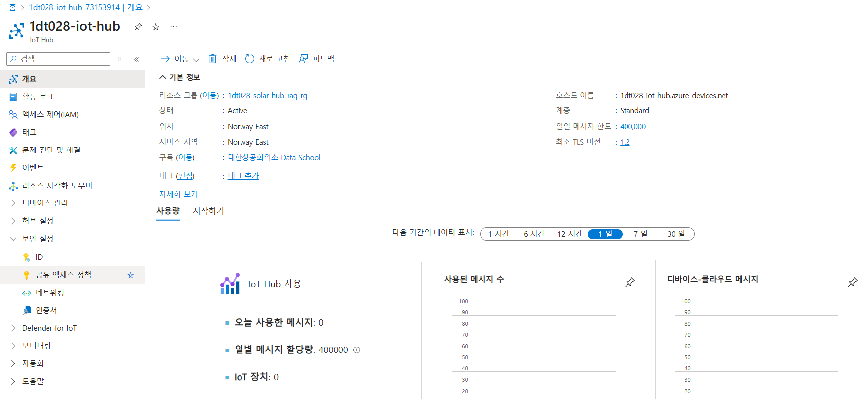Click the 편집 link next to 태그
Viewport: 868px width, 399px height.
185,176
